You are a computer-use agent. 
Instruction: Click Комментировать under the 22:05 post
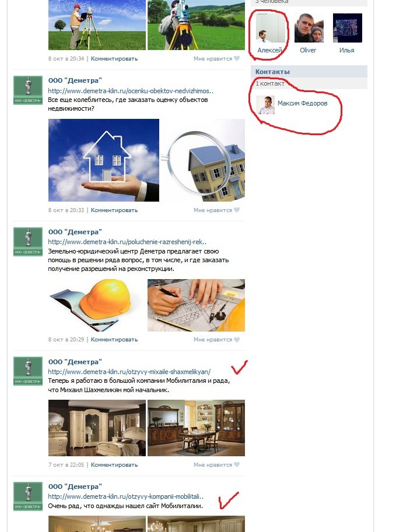pos(114,465)
